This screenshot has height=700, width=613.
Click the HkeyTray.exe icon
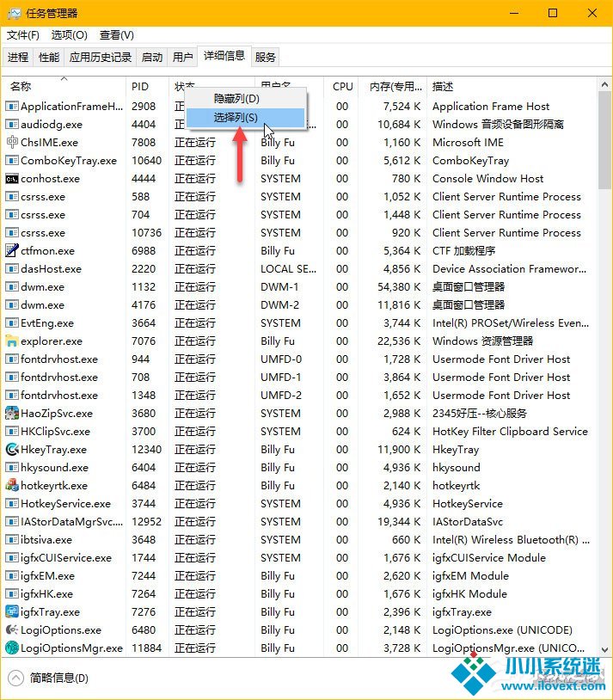pyautogui.click(x=12, y=449)
